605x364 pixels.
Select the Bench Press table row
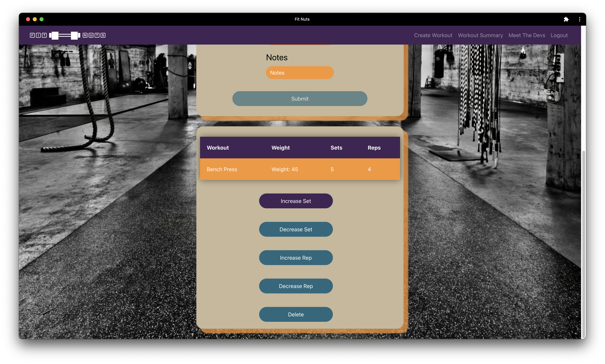coord(300,169)
